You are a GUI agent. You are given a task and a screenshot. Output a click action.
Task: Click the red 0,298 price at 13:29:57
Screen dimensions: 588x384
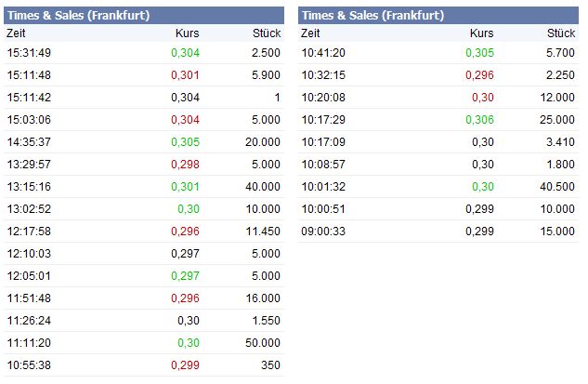tap(185, 164)
